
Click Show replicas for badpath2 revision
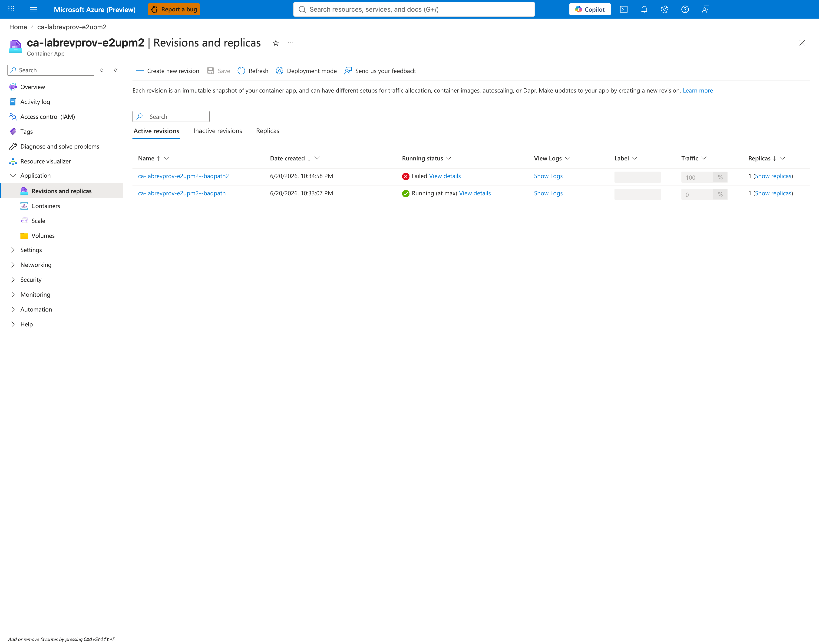(x=773, y=176)
